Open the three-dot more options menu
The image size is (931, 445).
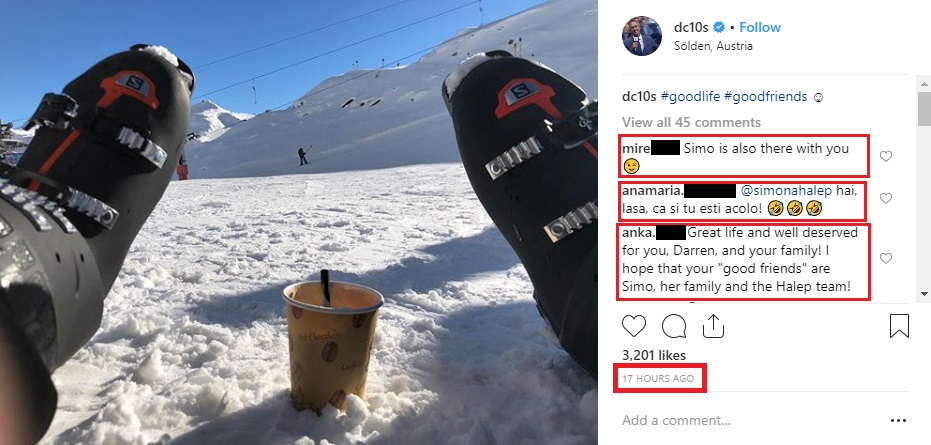(x=899, y=421)
